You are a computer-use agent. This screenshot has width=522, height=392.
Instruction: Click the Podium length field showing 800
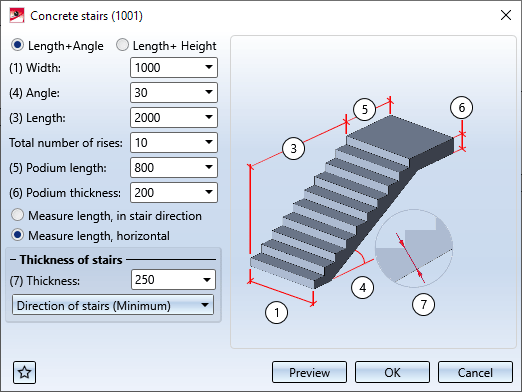[174, 168]
